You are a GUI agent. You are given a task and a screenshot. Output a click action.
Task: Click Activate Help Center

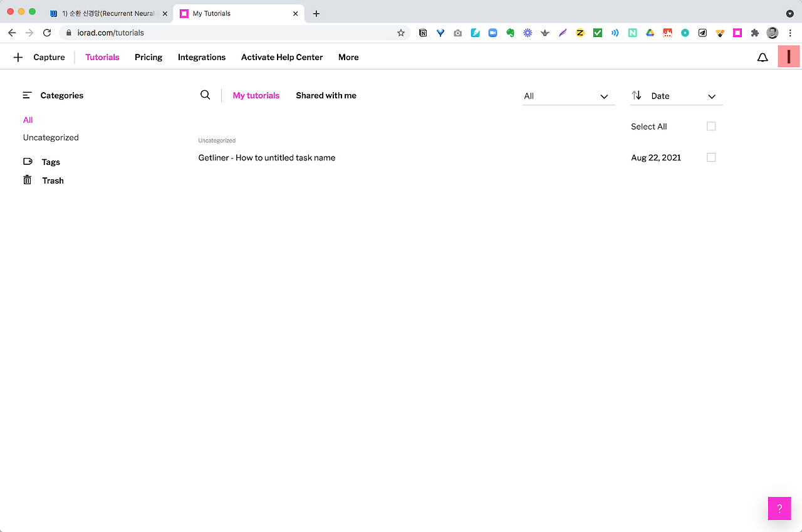(x=282, y=57)
